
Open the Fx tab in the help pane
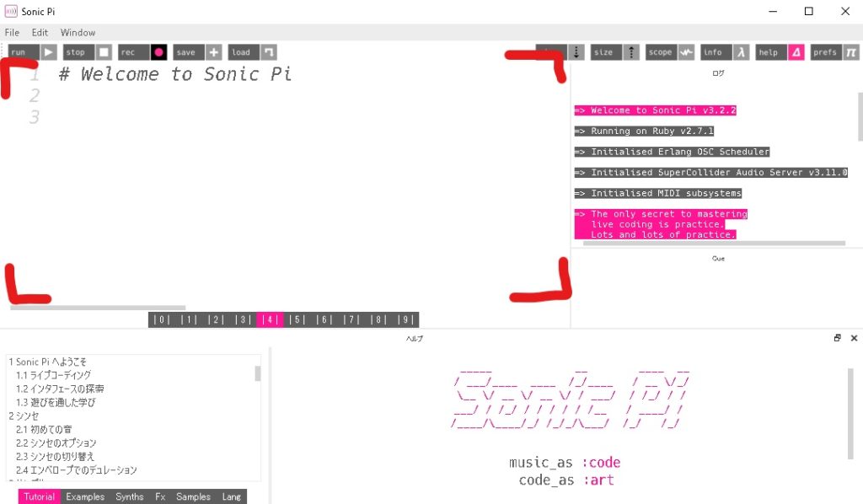tap(159, 496)
